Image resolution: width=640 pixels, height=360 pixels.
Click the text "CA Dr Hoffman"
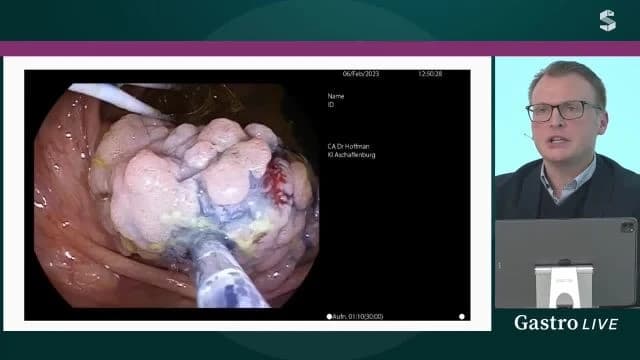[349, 146]
